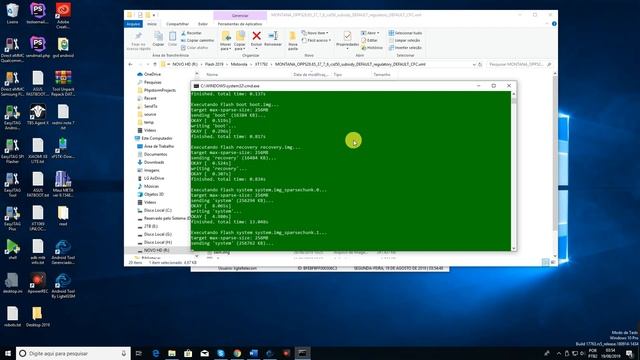640x360 pixels.
Task: Click Recortar in ribbon
Action: coord(191,33)
